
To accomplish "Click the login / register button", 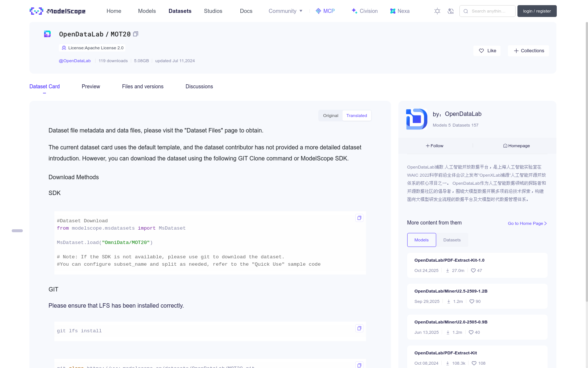I will click(x=537, y=11).
